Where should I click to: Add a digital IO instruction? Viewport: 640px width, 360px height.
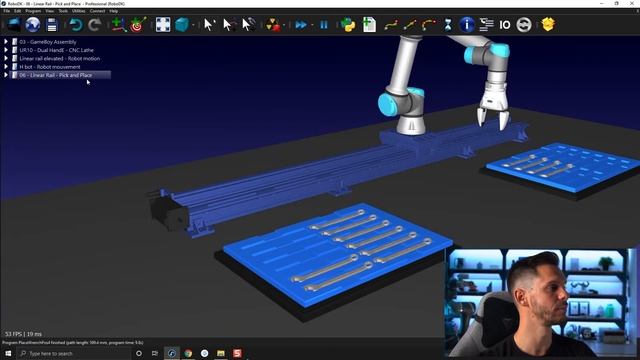505,25
